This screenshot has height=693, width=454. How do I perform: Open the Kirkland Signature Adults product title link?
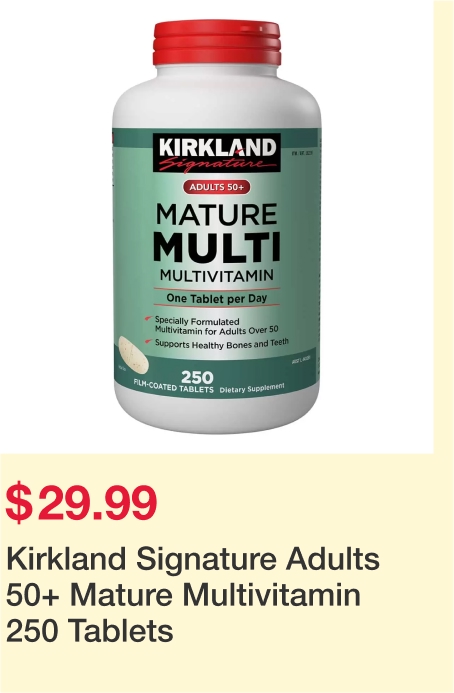coord(193,594)
